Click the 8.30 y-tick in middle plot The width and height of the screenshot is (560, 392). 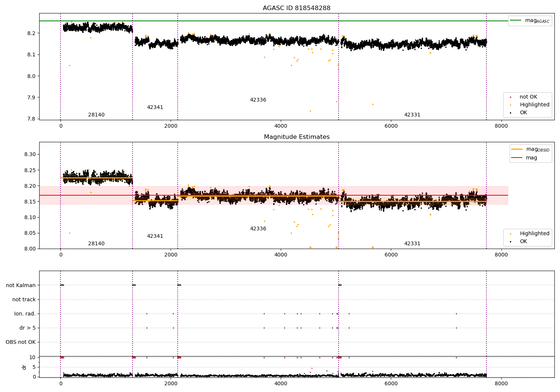coord(29,155)
